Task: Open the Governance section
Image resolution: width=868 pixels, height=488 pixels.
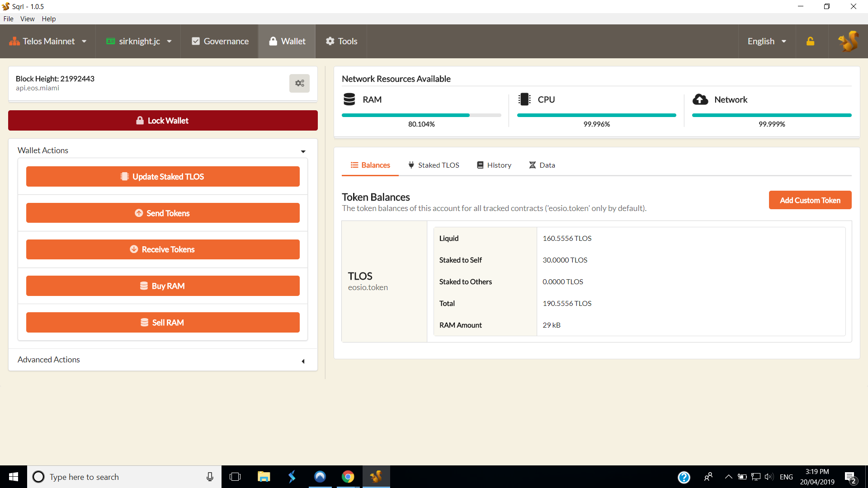Action: pos(220,41)
